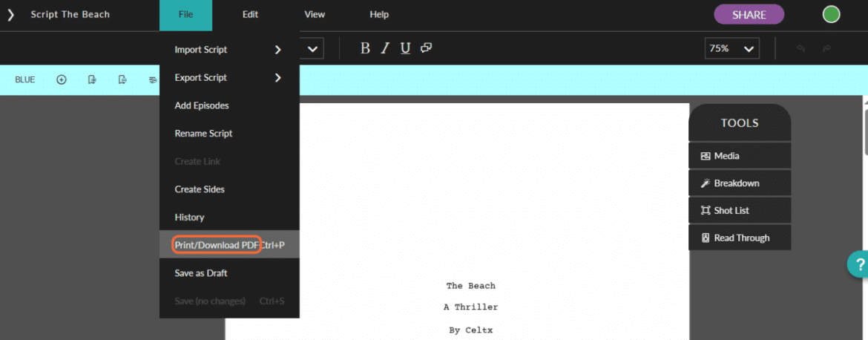Open the Edit menu

(250, 15)
